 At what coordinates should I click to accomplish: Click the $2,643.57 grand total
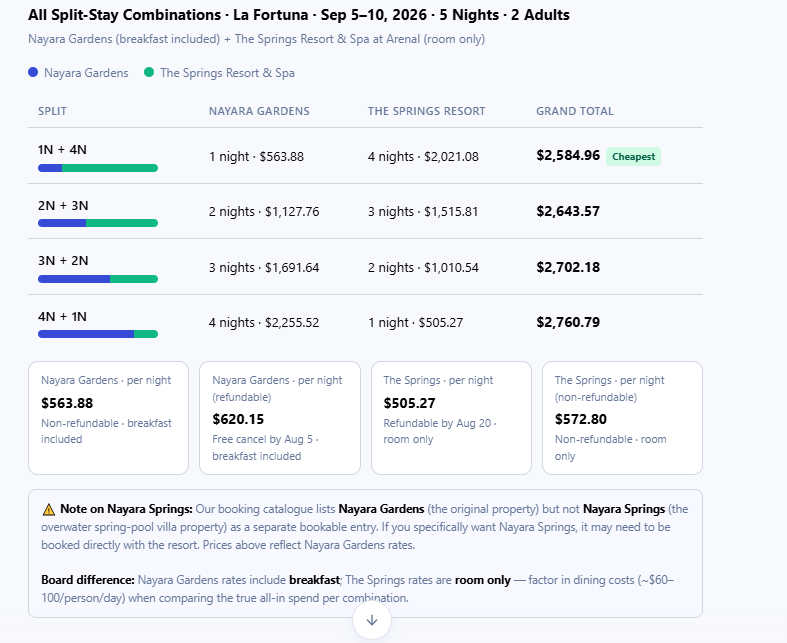point(568,211)
